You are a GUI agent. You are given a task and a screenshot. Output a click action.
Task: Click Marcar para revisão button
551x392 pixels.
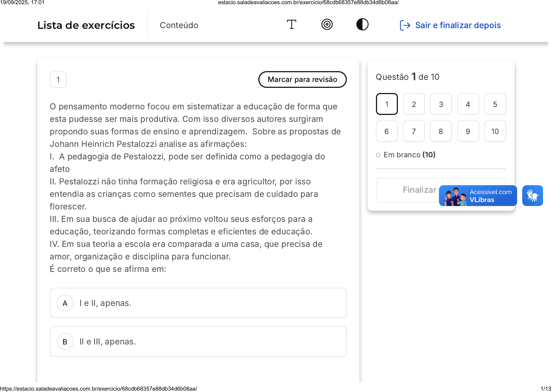click(x=302, y=80)
